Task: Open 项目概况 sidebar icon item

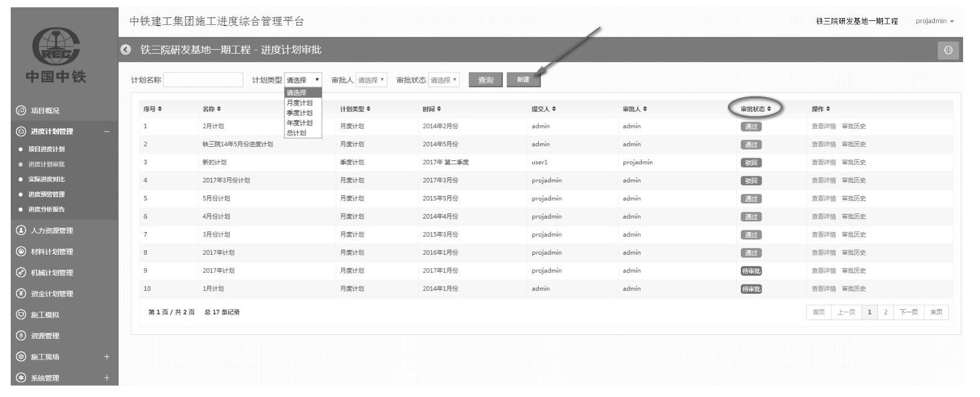Action: coord(21,111)
